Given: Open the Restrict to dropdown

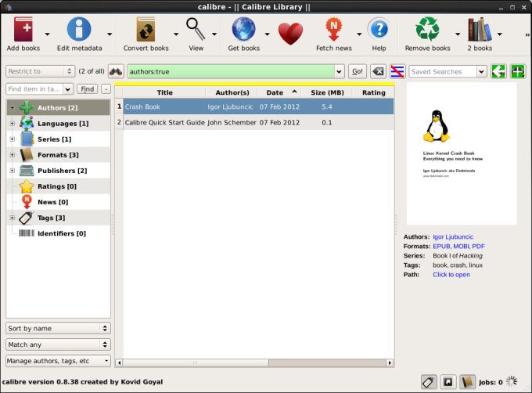Looking at the screenshot, I should pos(40,71).
